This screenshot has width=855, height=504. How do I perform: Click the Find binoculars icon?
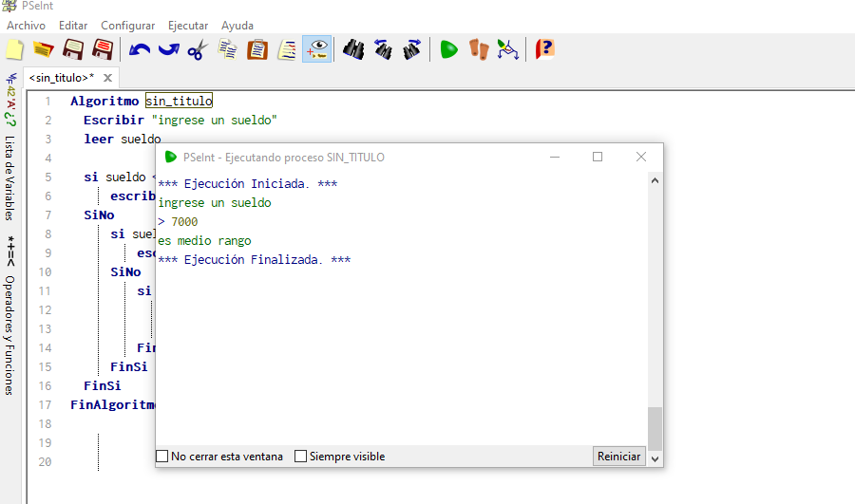coord(353,49)
